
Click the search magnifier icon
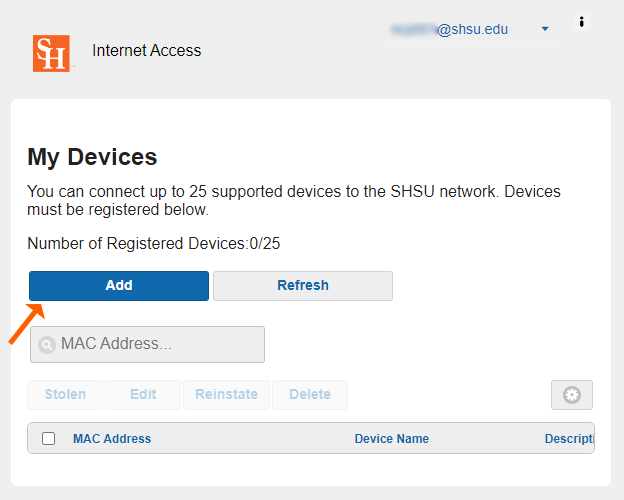46,345
